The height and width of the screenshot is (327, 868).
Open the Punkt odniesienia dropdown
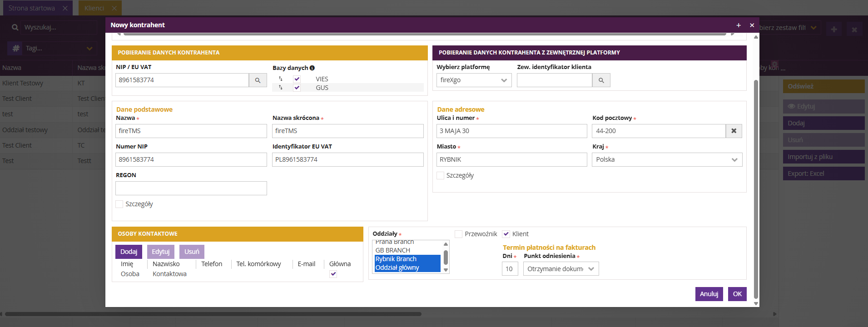coord(560,269)
